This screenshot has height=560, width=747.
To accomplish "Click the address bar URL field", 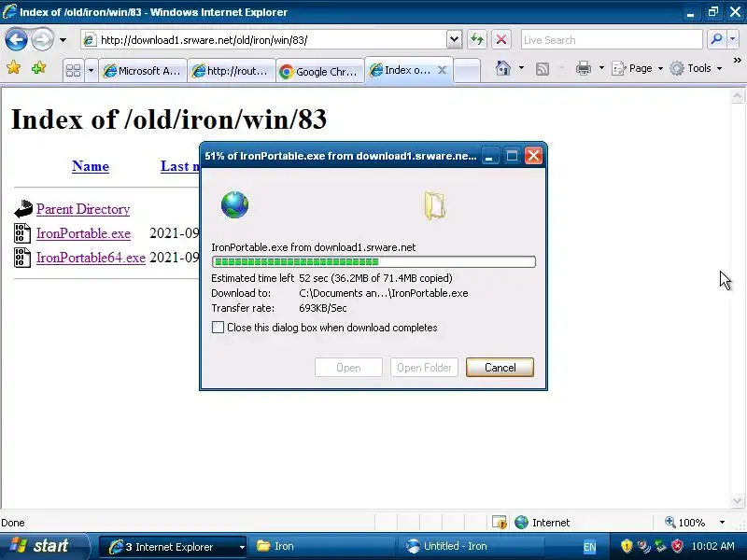I will 264,40.
